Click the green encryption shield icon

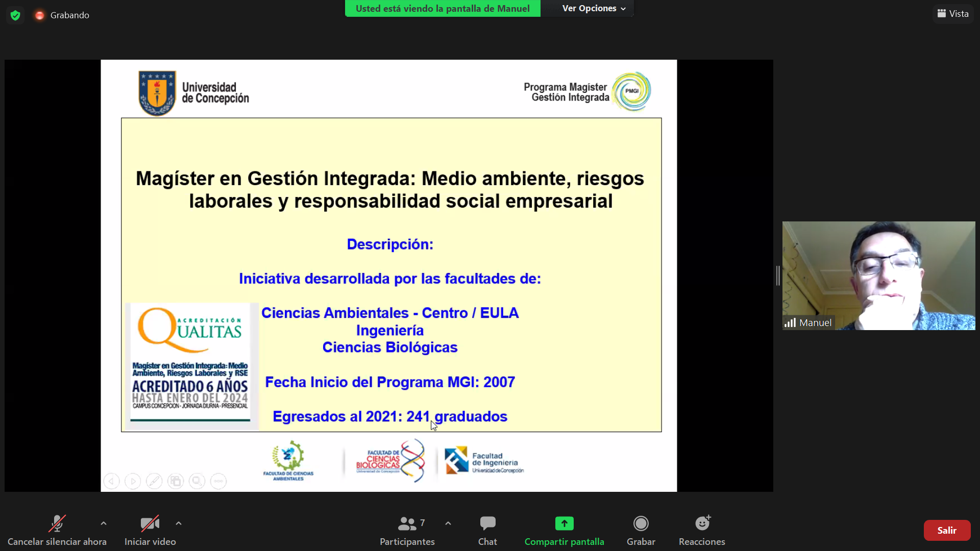click(x=15, y=15)
